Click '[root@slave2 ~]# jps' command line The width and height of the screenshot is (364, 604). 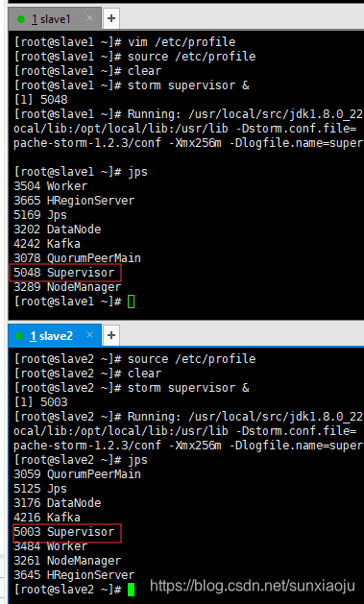[x=81, y=460]
